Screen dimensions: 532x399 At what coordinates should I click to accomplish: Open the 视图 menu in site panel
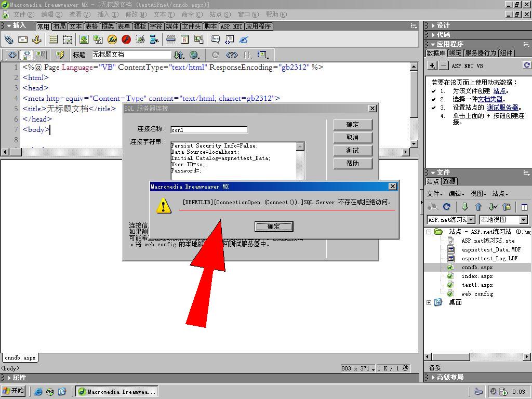478,194
